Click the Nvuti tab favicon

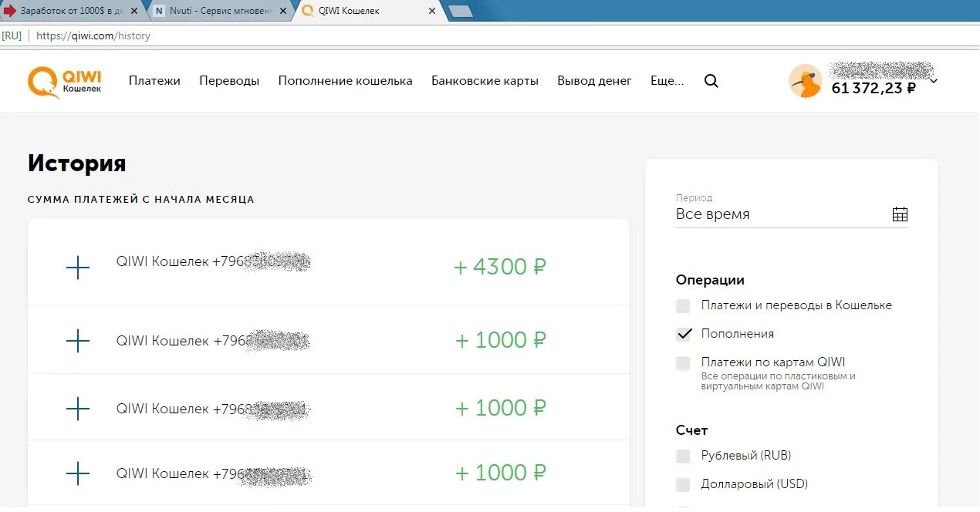159,11
